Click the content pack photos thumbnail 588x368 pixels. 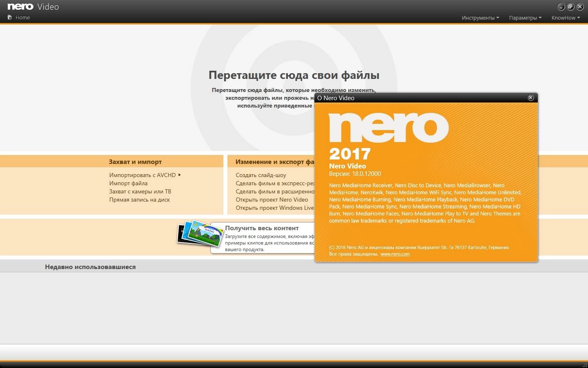(x=200, y=233)
